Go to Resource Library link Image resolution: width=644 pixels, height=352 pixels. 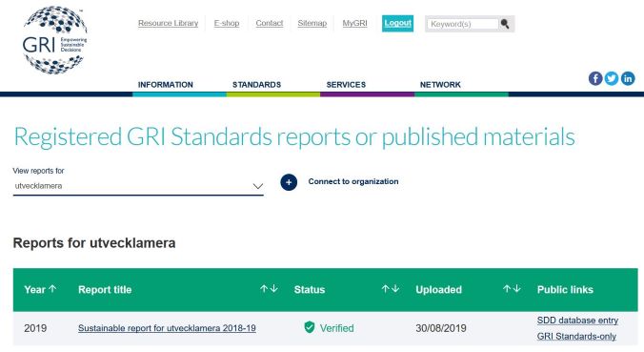click(x=168, y=24)
